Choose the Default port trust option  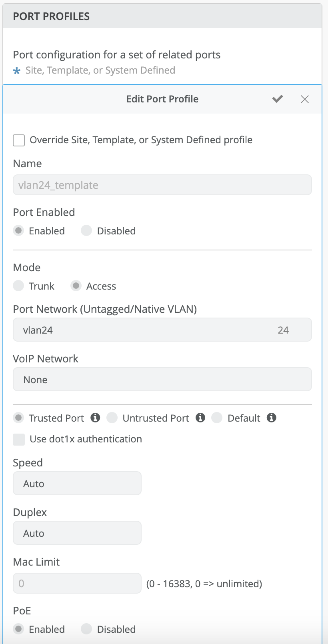tap(217, 418)
